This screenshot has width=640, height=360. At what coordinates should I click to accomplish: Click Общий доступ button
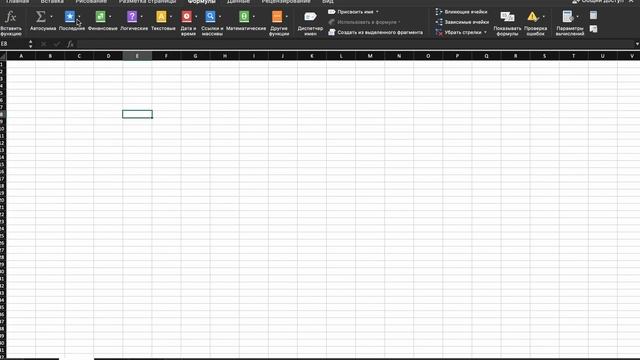(x=599, y=2)
